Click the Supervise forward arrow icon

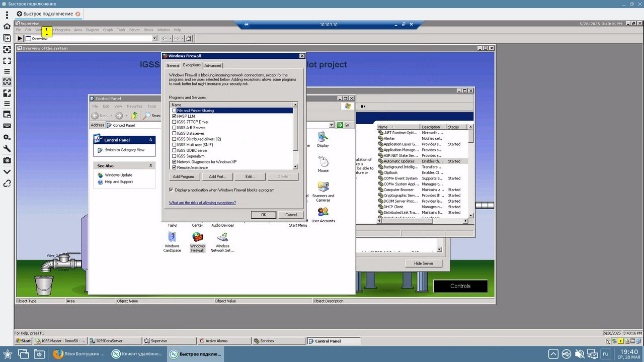pyautogui.click(x=176, y=38)
